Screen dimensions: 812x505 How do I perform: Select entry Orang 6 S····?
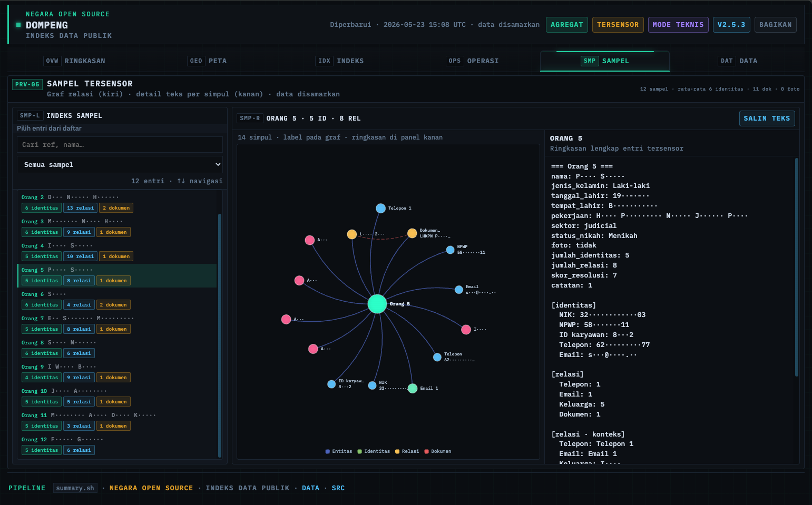click(x=118, y=300)
